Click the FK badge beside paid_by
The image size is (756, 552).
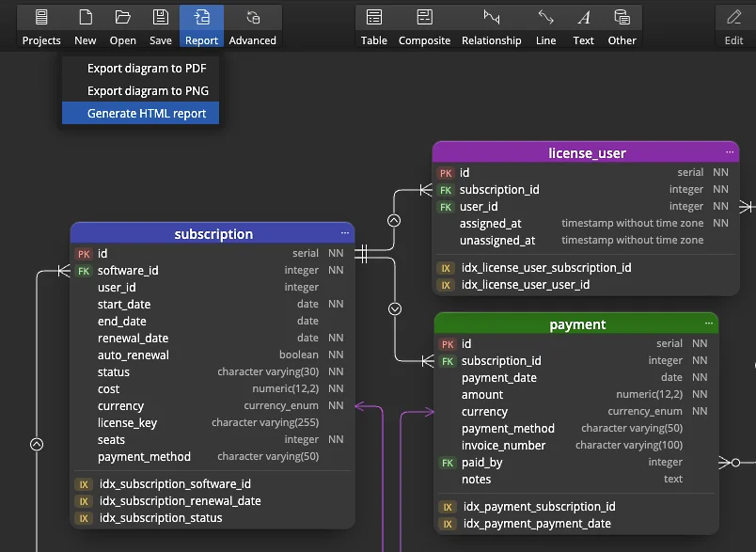448,463
